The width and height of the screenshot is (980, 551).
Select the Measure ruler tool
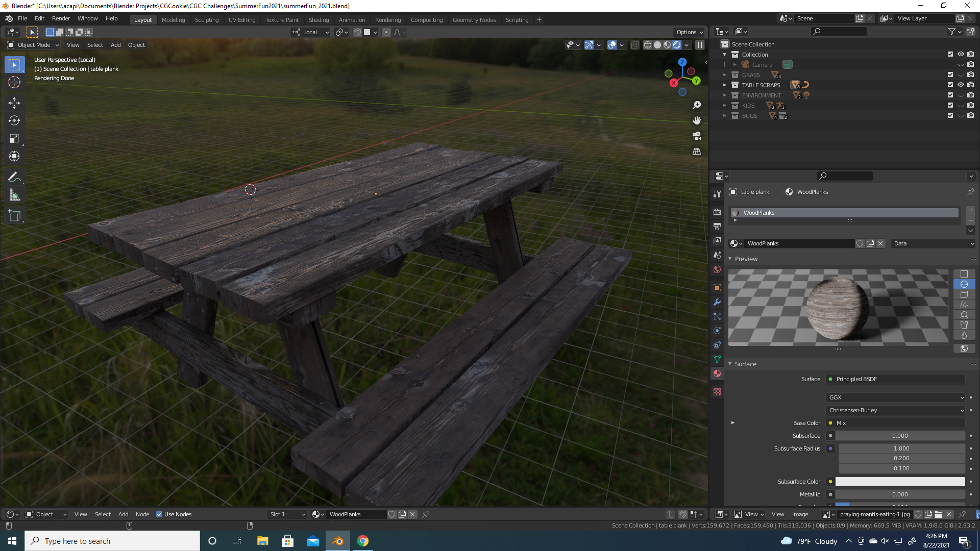(x=14, y=195)
